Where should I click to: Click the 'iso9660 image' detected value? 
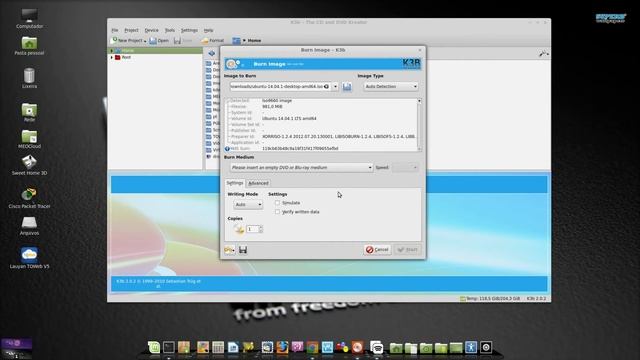coord(277,100)
